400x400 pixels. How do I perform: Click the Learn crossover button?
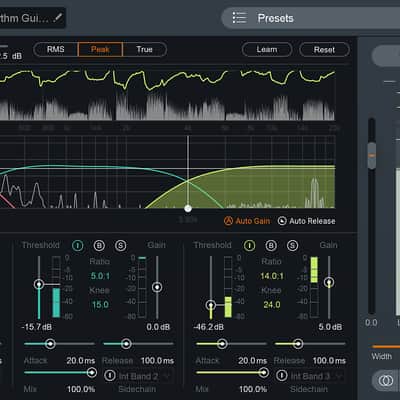click(267, 50)
